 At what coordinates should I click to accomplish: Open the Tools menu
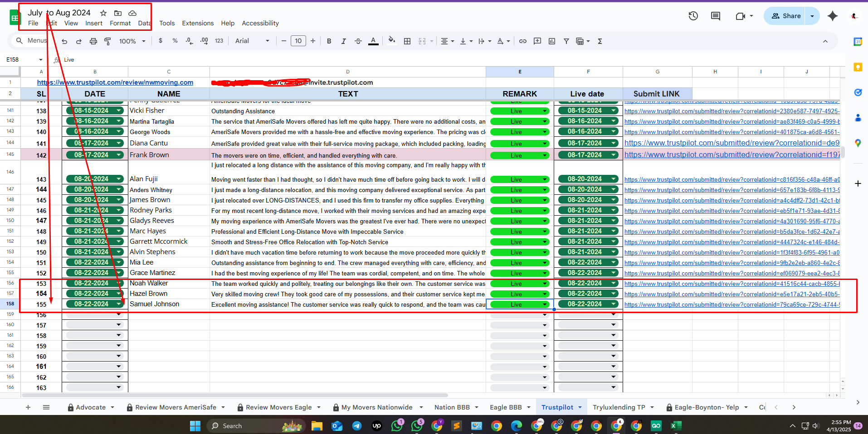coord(167,23)
